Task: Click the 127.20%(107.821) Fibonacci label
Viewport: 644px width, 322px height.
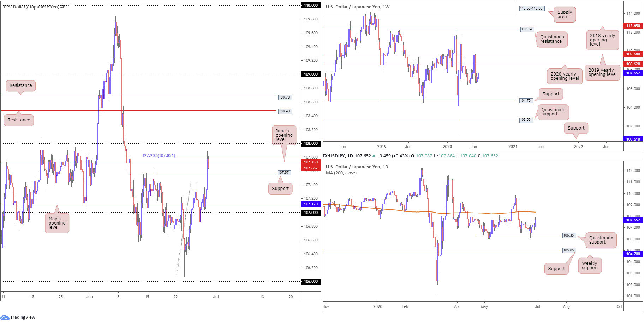Action: pyautogui.click(x=159, y=156)
